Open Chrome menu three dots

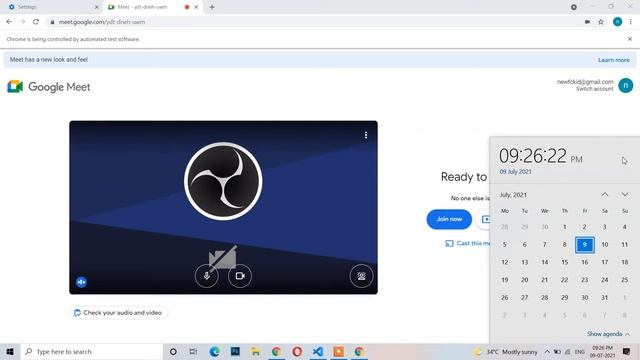tap(631, 22)
